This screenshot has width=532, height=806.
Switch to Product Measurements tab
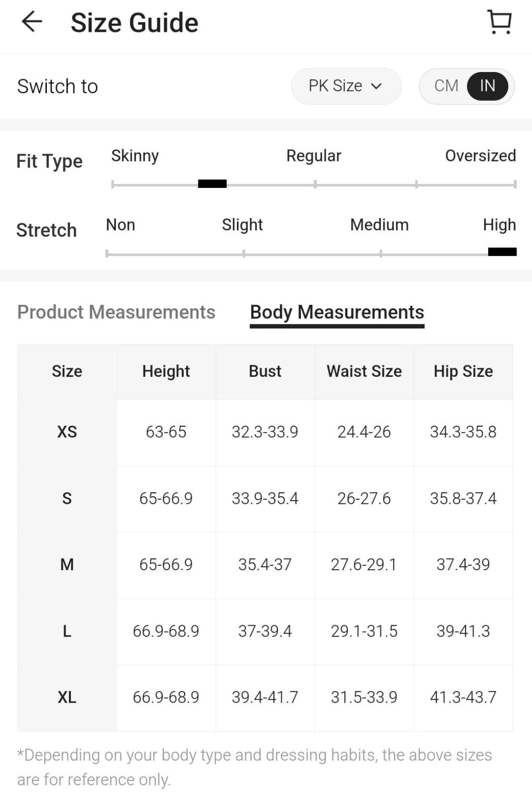coord(116,312)
